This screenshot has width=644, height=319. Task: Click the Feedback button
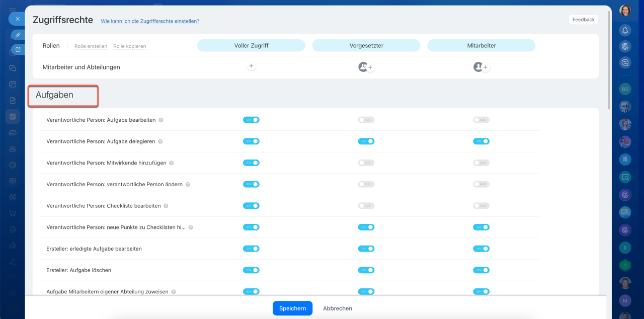pyautogui.click(x=584, y=20)
